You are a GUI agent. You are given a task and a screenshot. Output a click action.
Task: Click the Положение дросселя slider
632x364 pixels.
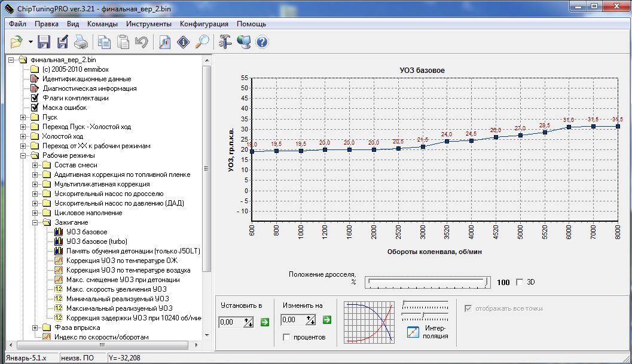[x=427, y=282]
